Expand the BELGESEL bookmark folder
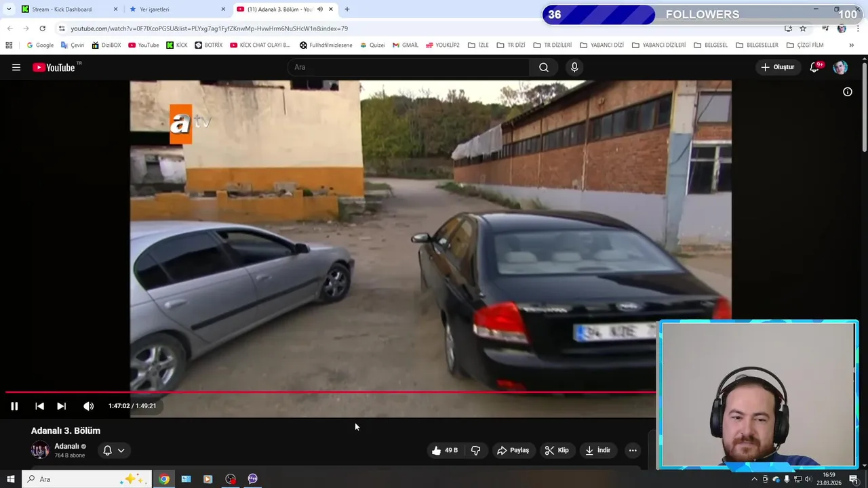This screenshot has height=488, width=868. pos(710,45)
